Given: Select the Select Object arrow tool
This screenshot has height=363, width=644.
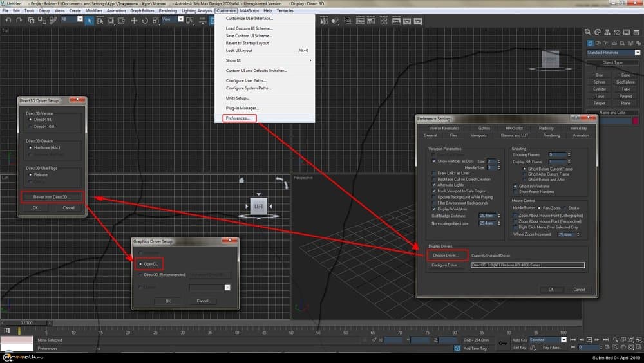Looking at the screenshot, I should pyautogui.click(x=90, y=20).
